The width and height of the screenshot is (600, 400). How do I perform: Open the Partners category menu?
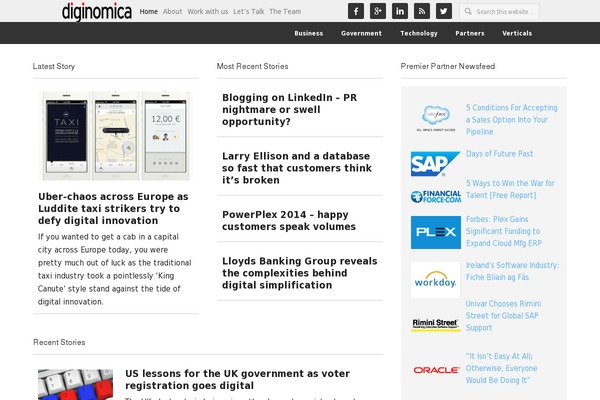[x=470, y=33]
